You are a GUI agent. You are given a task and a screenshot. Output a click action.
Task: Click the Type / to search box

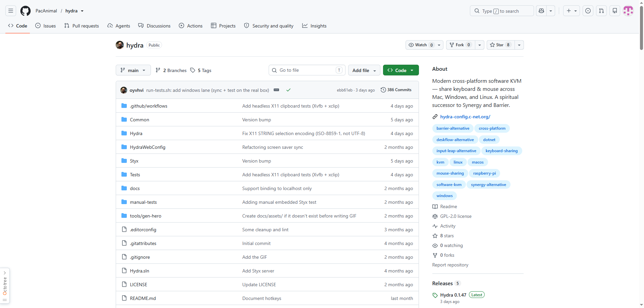point(502,11)
